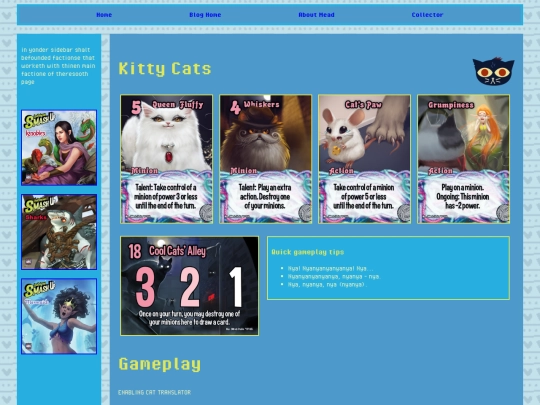Viewport: 540px width, 405px height.
Task: Click the Gameplay heading
Action: coord(159,364)
